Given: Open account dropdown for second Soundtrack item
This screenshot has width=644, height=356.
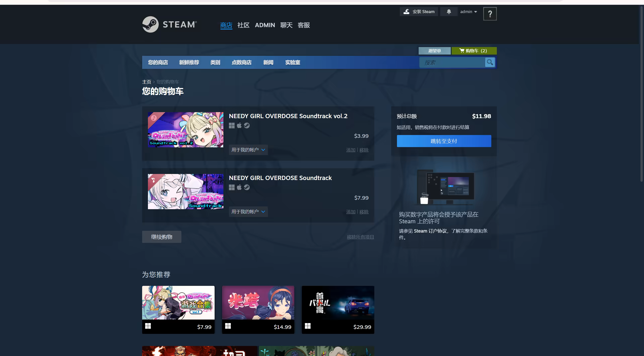Looking at the screenshot, I should tap(248, 212).
